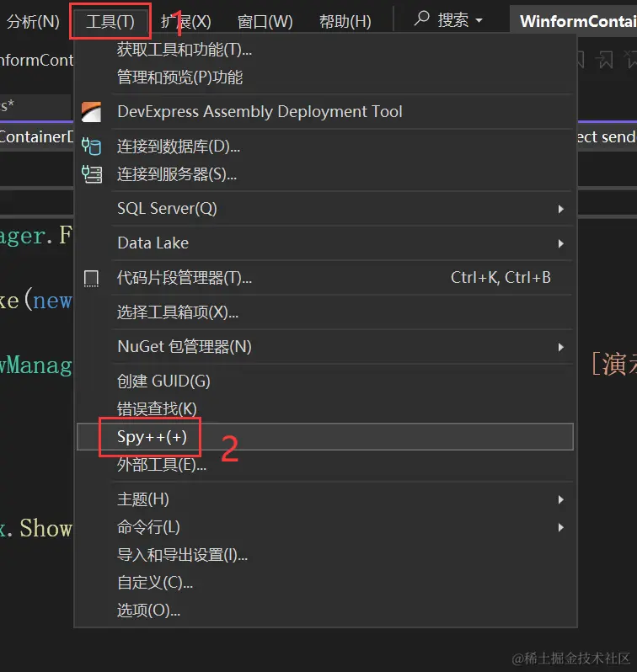Click the connect-to-server icon

click(x=91, y=174)
